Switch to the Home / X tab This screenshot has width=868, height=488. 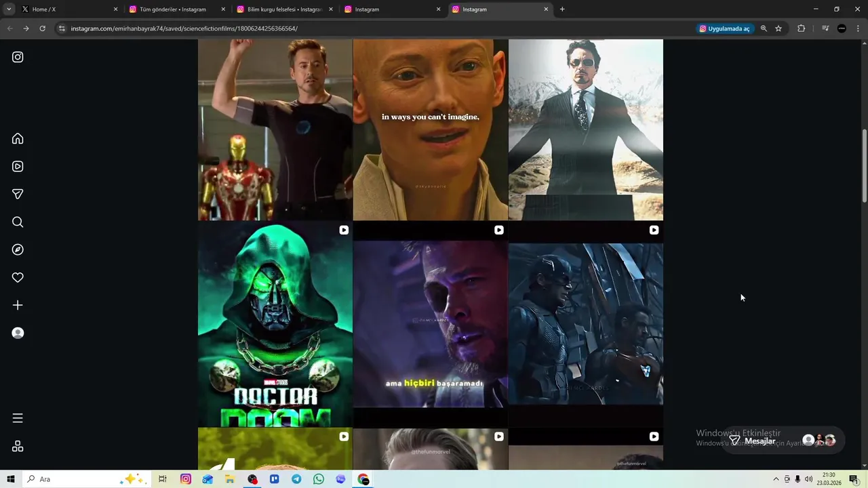pos(68,9)
